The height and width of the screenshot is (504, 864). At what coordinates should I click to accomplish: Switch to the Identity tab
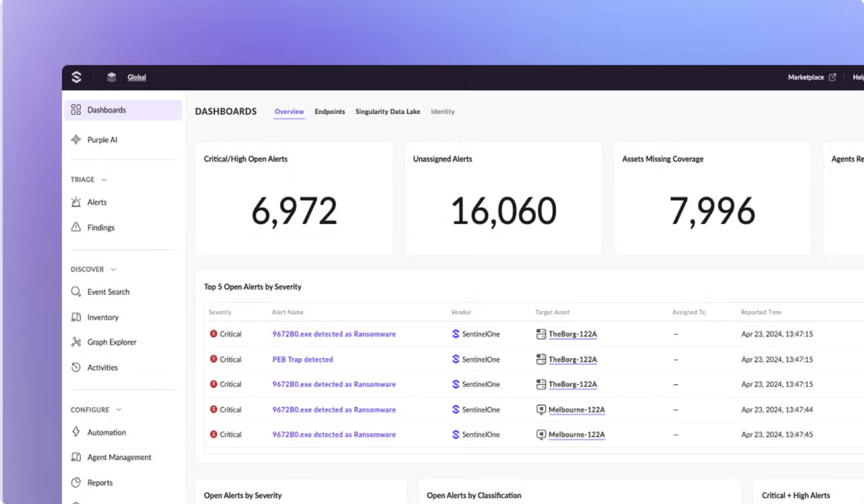tap(442, 112)
